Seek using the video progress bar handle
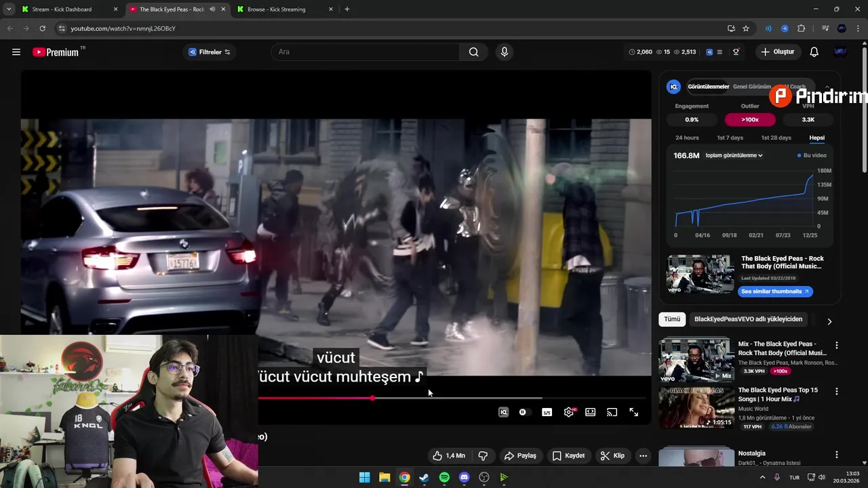 [x=372, y=398]
